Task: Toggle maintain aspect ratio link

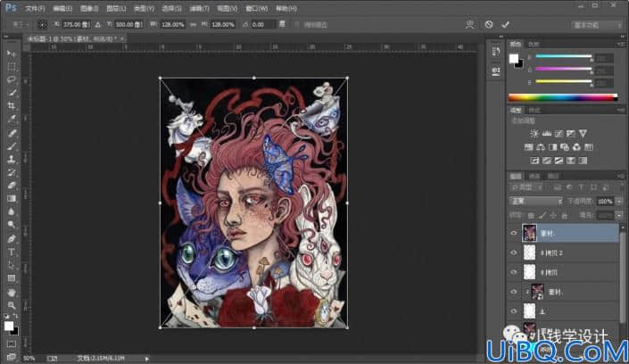Action: tap(193, 24)
